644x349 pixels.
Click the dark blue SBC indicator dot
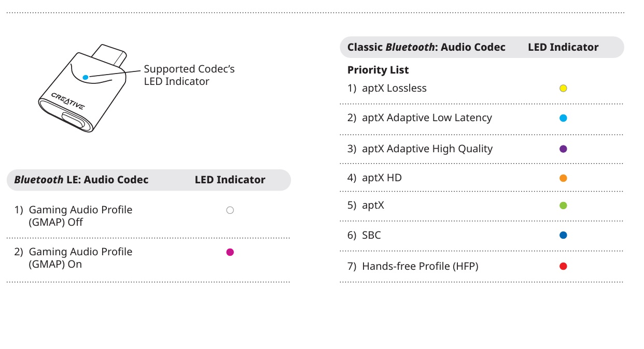[x=563, y=235]
